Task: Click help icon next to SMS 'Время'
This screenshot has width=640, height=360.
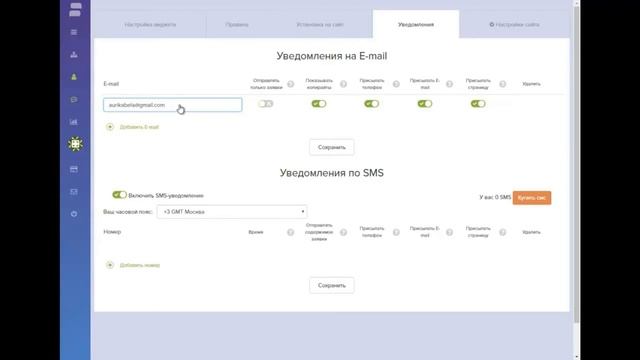Action: pos(290,232)
